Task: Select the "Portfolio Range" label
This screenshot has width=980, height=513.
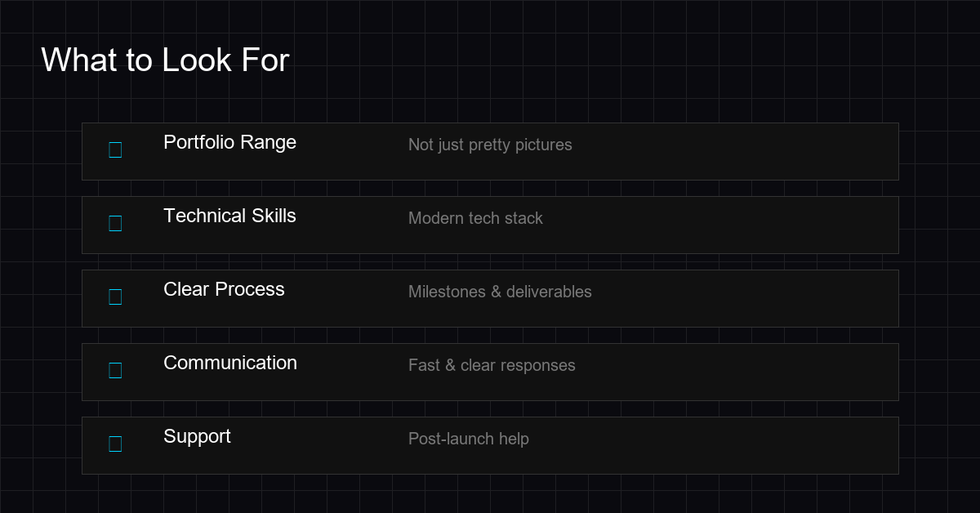Action: [229, 142]
